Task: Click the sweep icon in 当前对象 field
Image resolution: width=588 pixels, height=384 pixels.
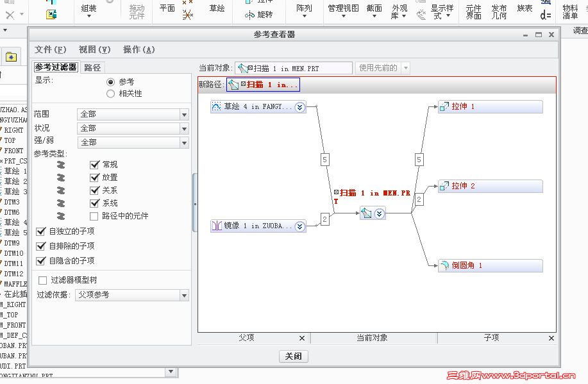Action: tap(243, 68)
